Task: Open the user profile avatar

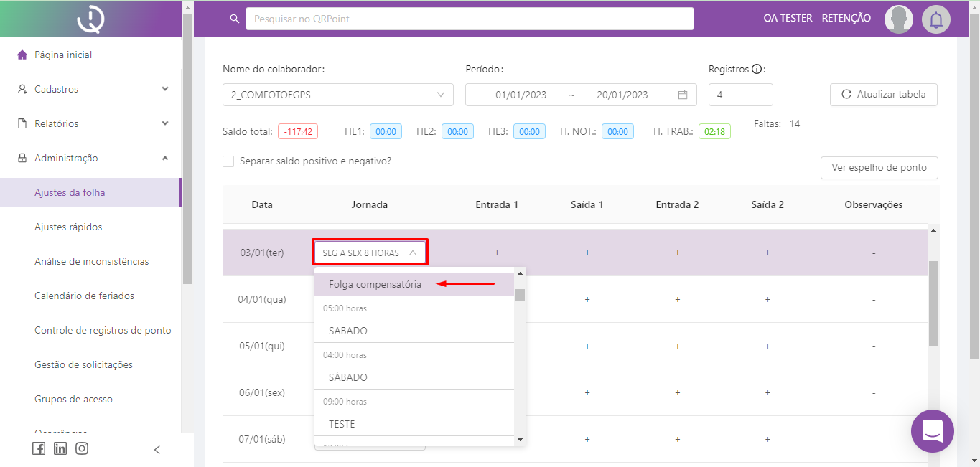Action: click(898, 19)
